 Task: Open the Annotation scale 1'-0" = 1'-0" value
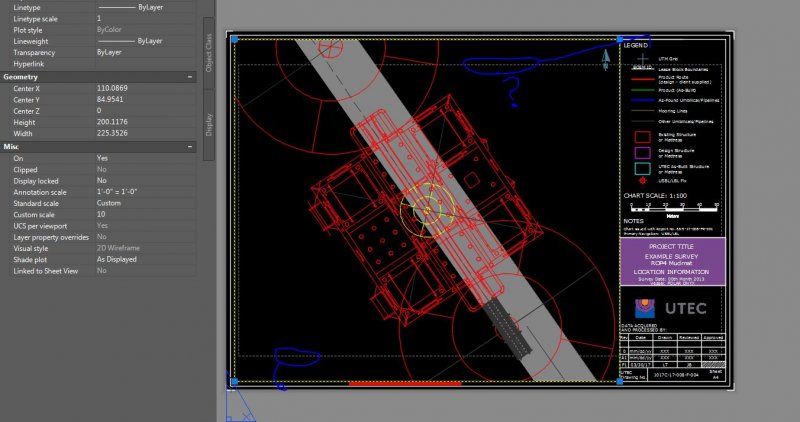(x=117, y=192)
